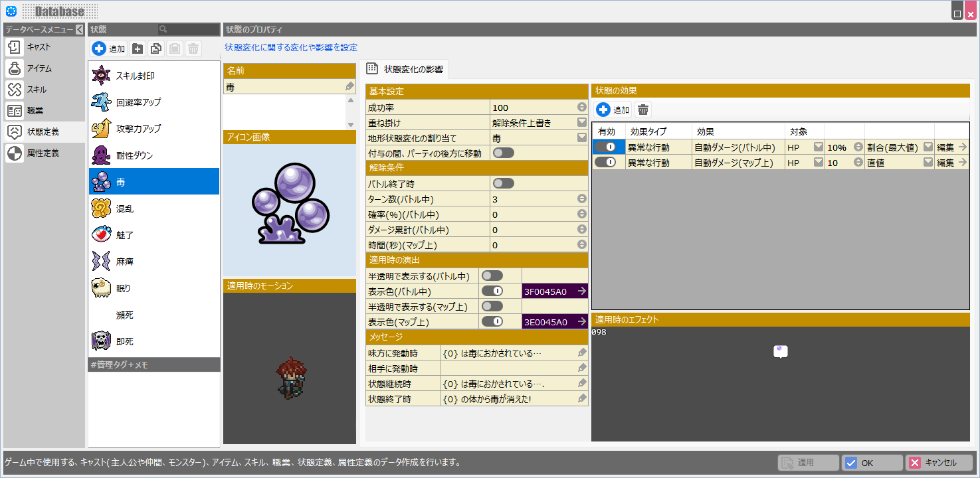The height and width of the screenshot is (478, 980).
Task: Open battle display color 3F0045A0 swatch
Action: tap(554, 291)
